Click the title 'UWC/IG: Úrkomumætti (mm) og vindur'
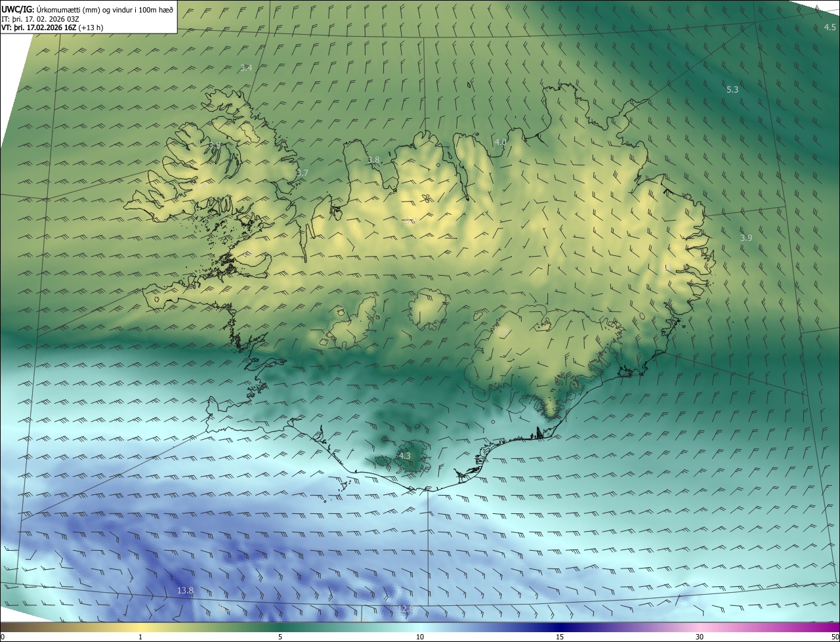 click(x=87, y=9)
